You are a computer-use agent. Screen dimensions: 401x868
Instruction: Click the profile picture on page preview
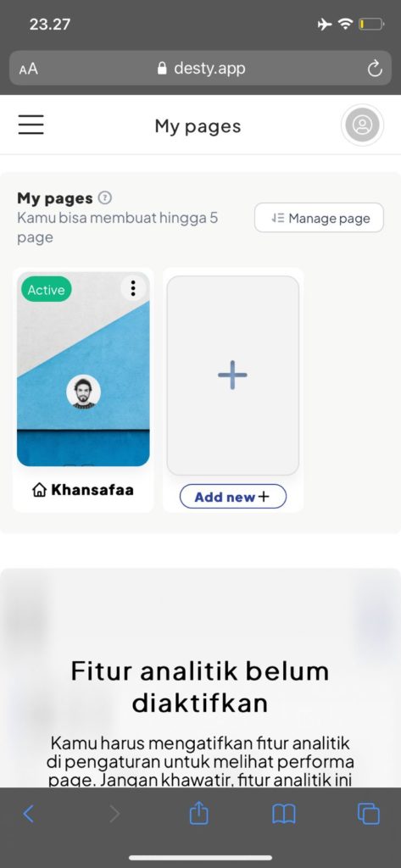point(84,392)
